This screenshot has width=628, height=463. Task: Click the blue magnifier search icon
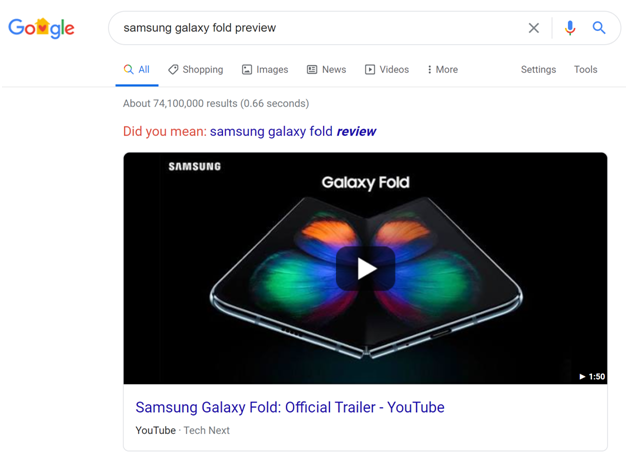click(599, 28)
